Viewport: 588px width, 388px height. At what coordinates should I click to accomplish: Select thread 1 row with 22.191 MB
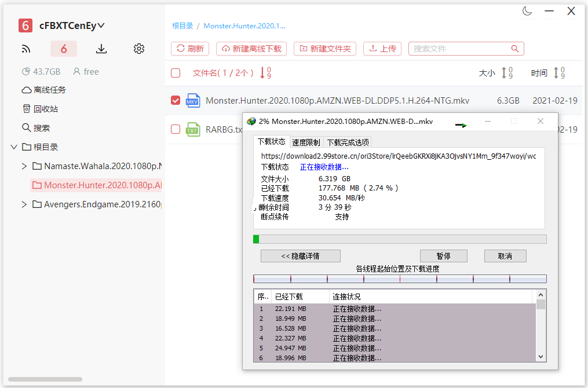click(395, 309)
